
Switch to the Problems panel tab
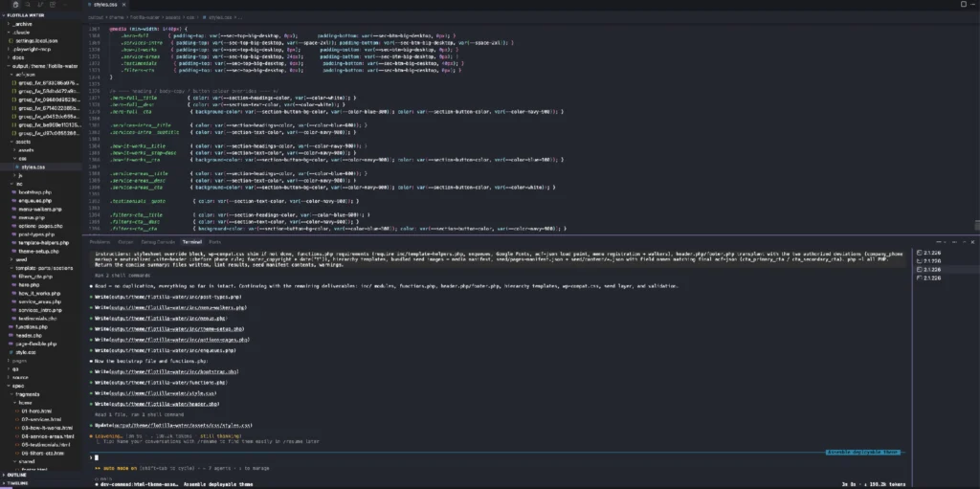[x=100, y=241]
